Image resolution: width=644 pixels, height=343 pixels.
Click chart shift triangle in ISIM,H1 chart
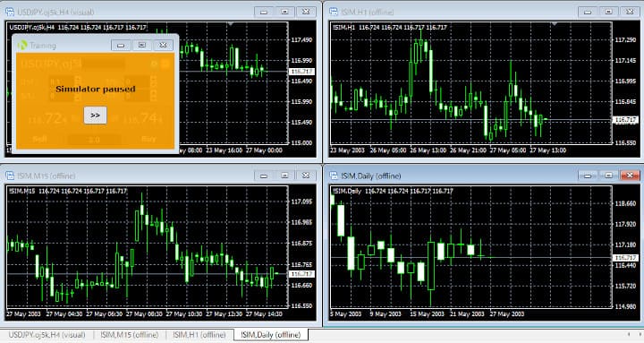pos(555,24)
